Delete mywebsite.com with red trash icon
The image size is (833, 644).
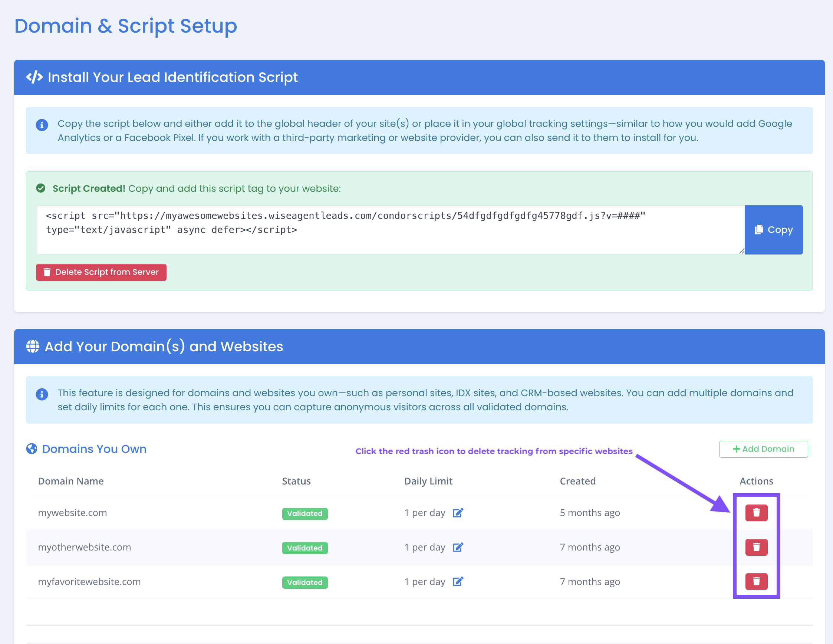756,512
